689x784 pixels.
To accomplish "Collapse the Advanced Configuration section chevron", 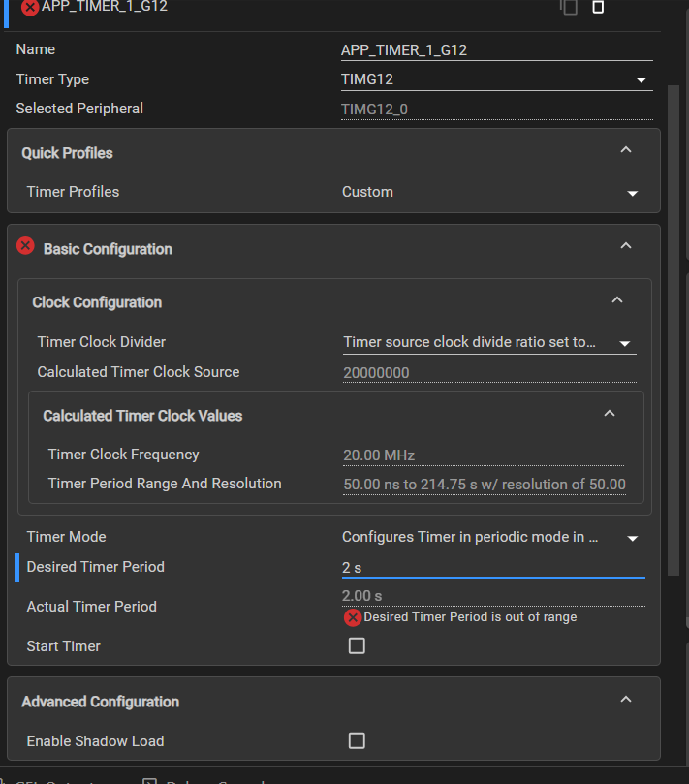I will coord(625,699).
